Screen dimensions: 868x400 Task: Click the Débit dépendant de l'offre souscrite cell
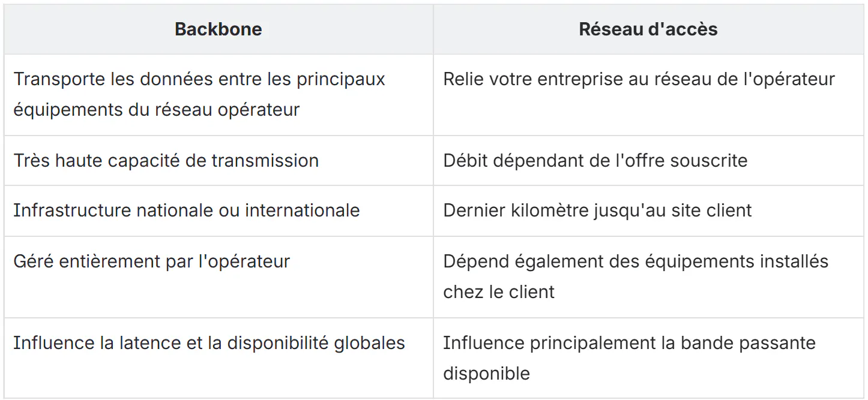[x=648, y=161]
